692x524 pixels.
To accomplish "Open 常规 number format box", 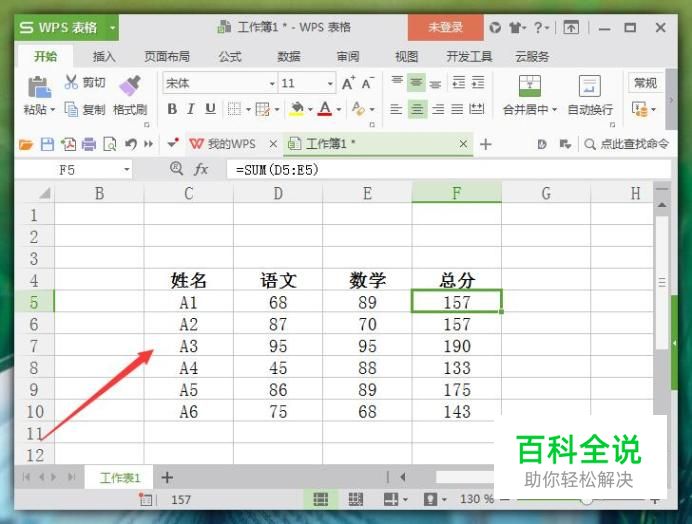I will pos(645,83).
